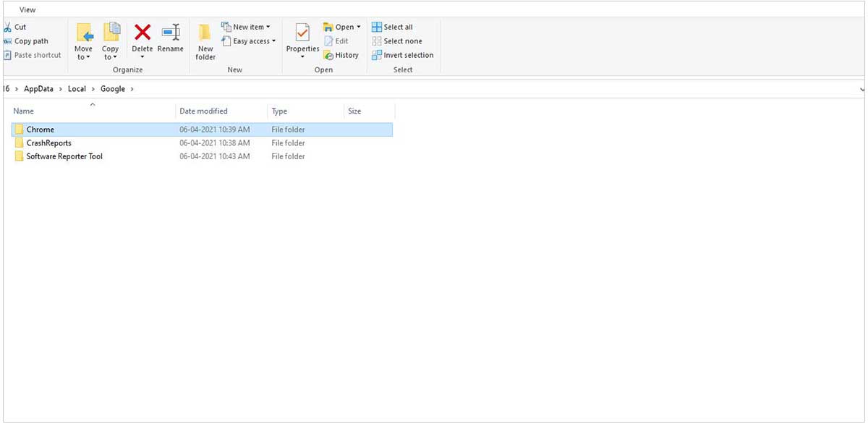Screen dimensions: 868x424
Task: Select the Software Reporter Tool folder
Action: tap(64, 156)
